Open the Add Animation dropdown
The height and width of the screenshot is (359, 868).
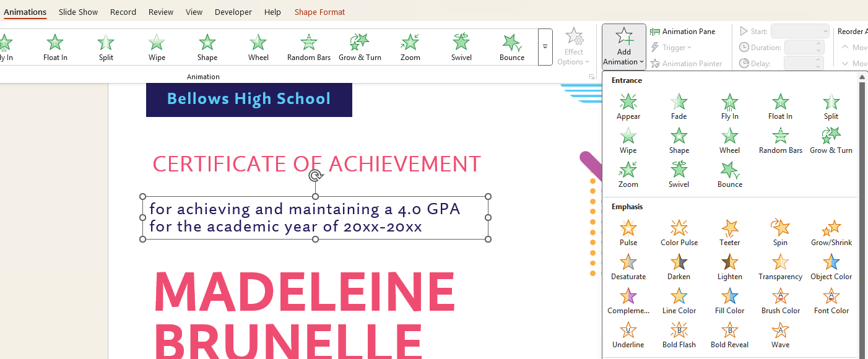[x=623, y=47]
